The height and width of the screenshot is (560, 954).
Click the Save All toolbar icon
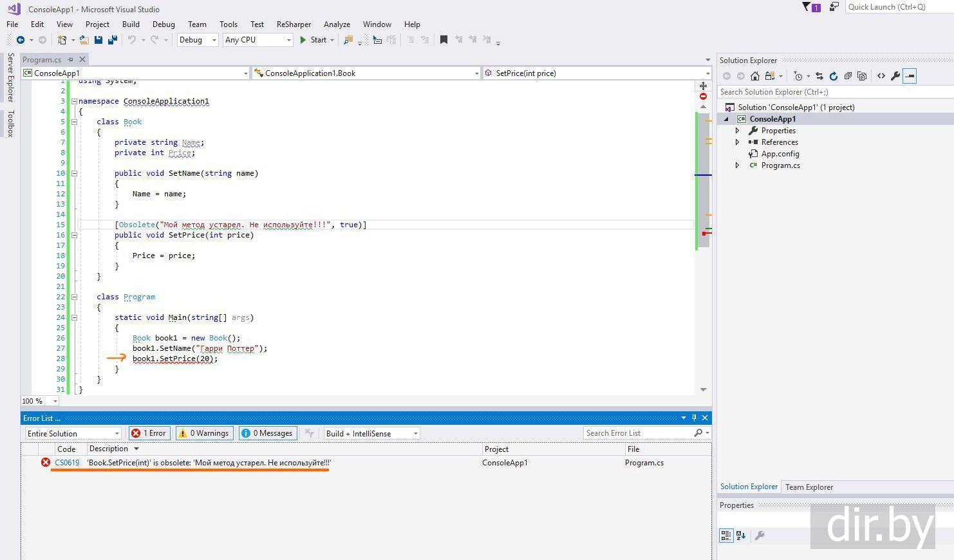(112, 40)
